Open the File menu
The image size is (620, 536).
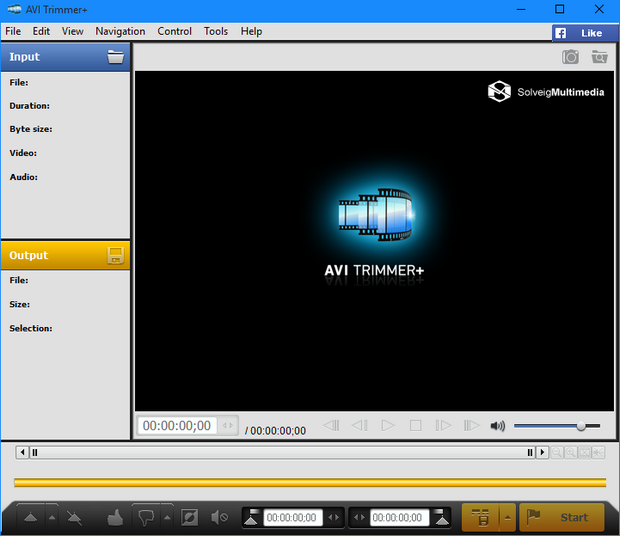tap(13, 31)
